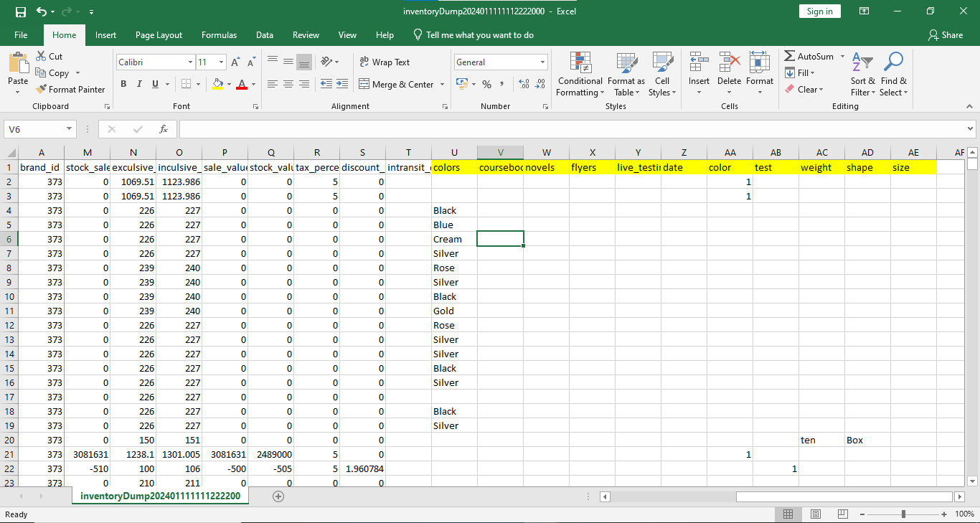Expand the font name Calibri dropdown

click(x=190, y=62)
